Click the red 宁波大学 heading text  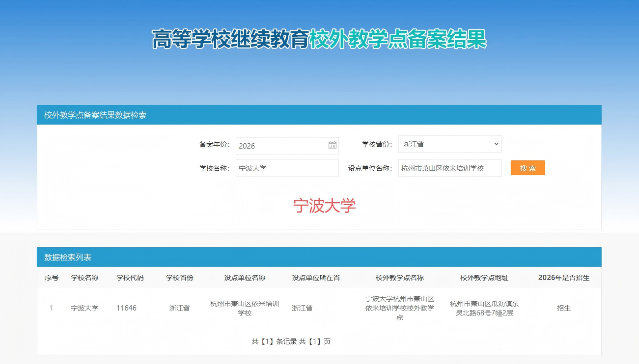[325, 206]
